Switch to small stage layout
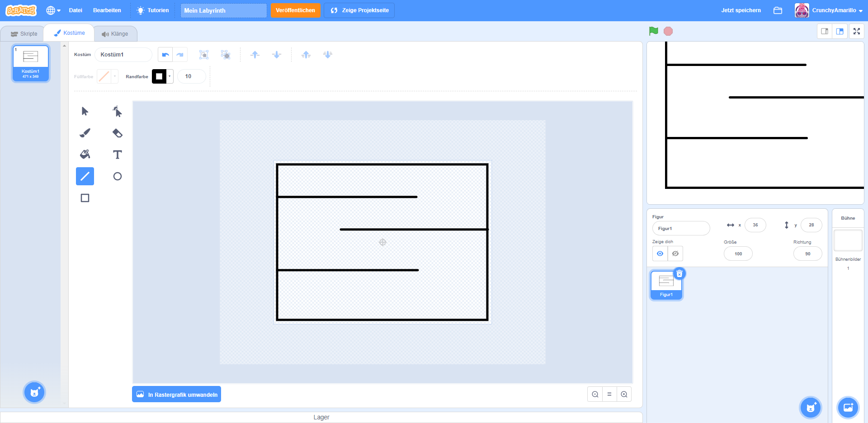The height and width of the screenshot is (423, 868). tap(825, 31)
